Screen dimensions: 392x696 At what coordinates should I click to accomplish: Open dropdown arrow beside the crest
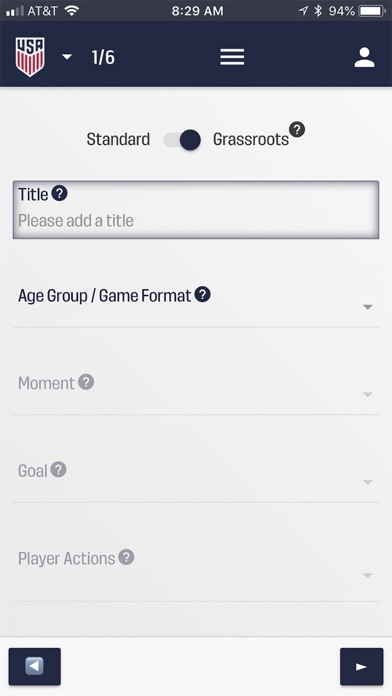(x=67, y=57)
